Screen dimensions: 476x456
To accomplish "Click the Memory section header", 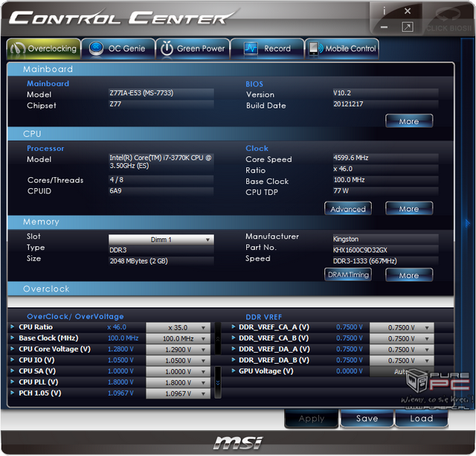I will [x=231, y=222].
